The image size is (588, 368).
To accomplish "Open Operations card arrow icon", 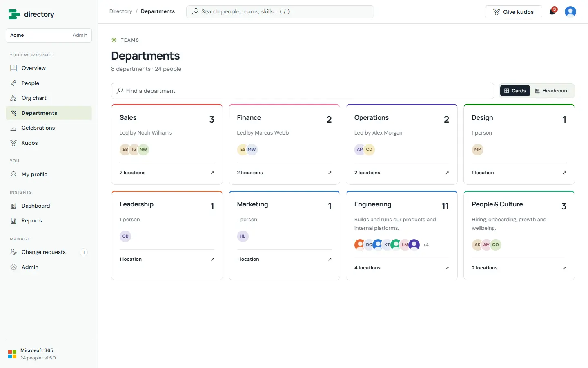I will pyautogui.click(x=447, y=173).
